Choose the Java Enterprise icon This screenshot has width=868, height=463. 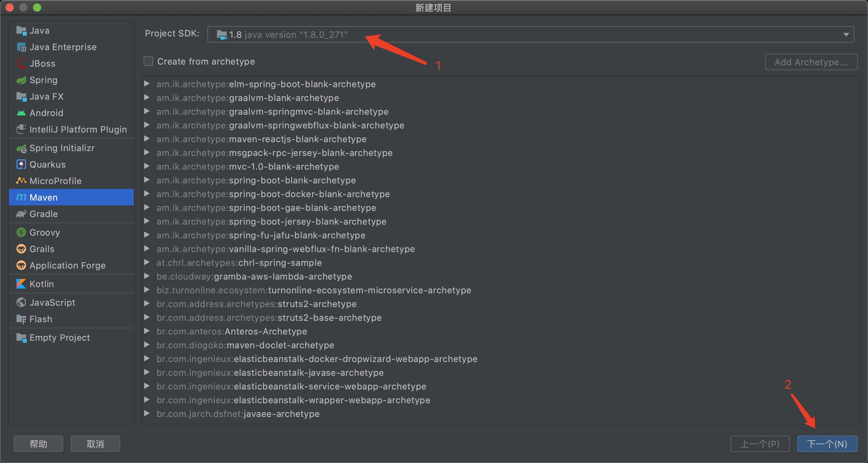pos(21,47)
